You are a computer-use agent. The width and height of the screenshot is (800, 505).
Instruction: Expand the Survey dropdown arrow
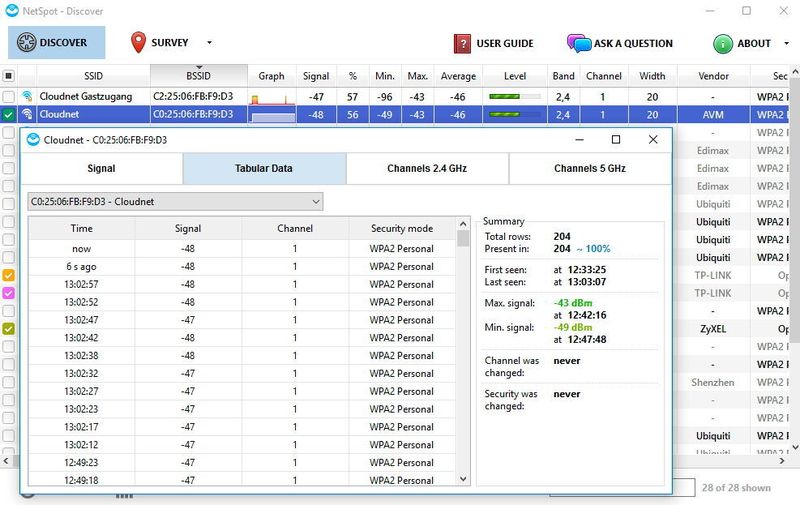(x=209, y=43)
